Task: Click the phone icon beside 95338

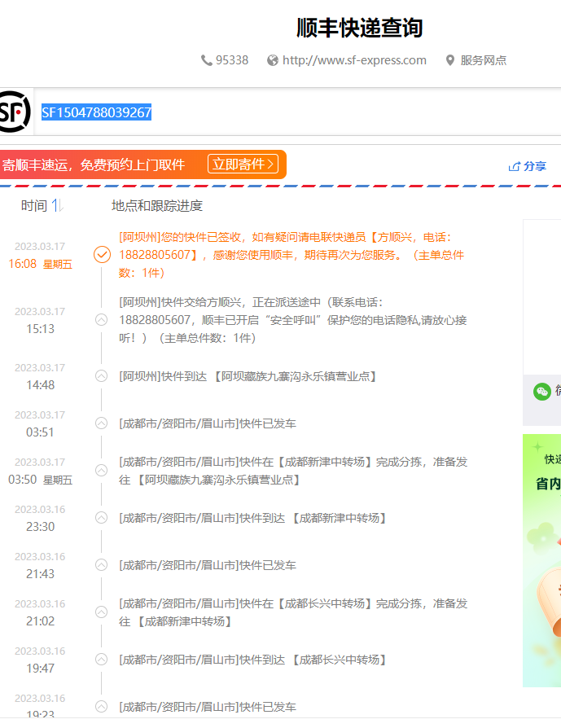Action: tap(206, 60)
